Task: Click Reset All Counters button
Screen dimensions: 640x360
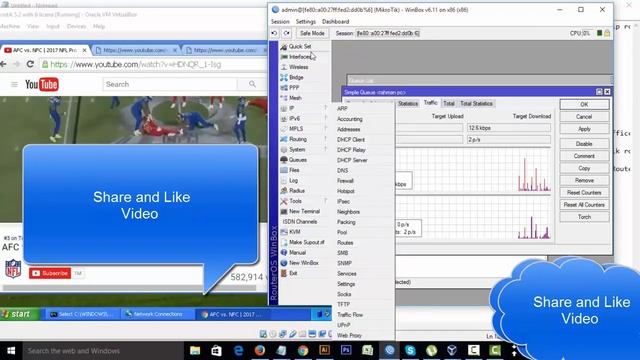Action: pos(584,204)
